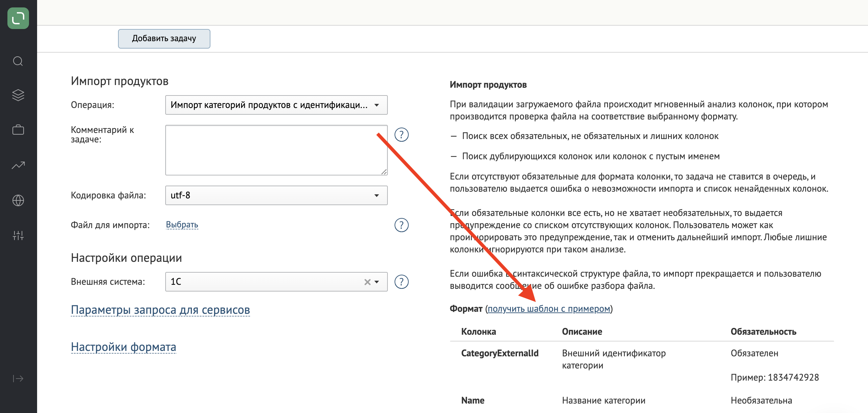This screenshot has height=413, width=868.
Task: Click the Комментарий к задаче: field label
Action: coord(102,135)
